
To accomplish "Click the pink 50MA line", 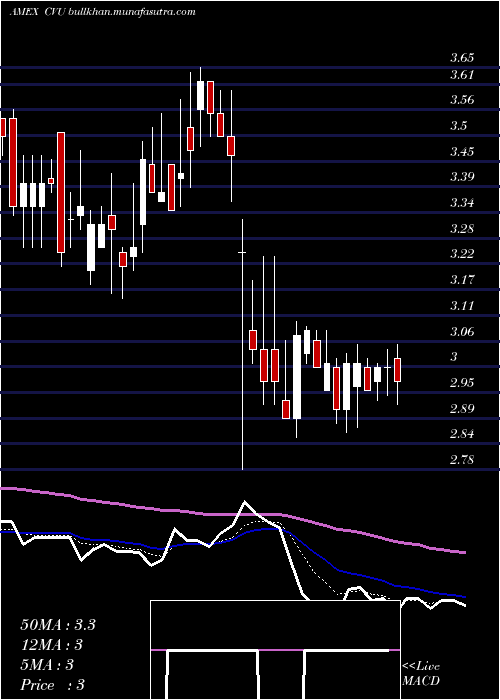I will point(232,514).
